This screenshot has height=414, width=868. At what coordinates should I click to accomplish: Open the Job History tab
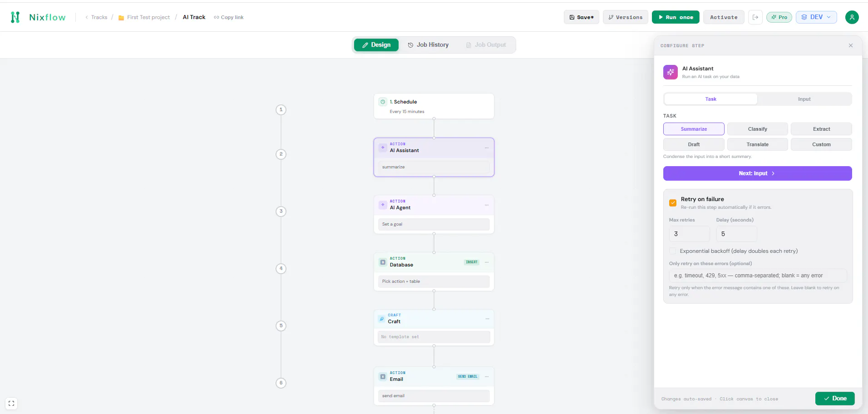point(428,45)
